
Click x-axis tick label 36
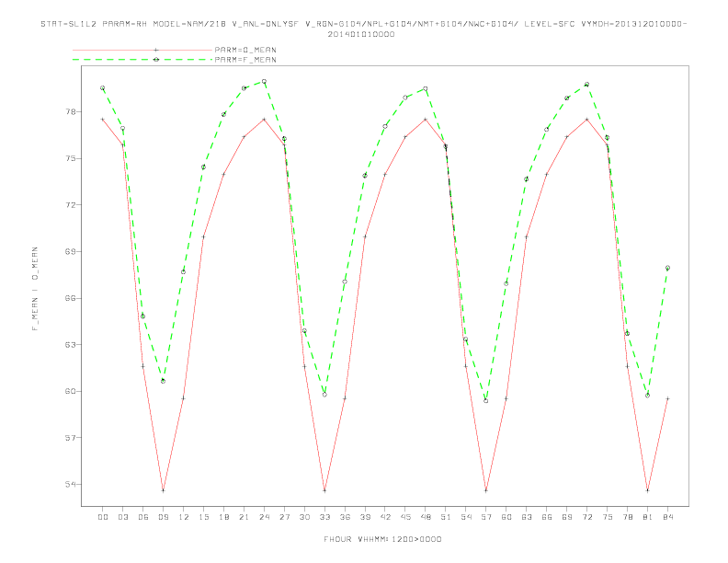point(345,517)
